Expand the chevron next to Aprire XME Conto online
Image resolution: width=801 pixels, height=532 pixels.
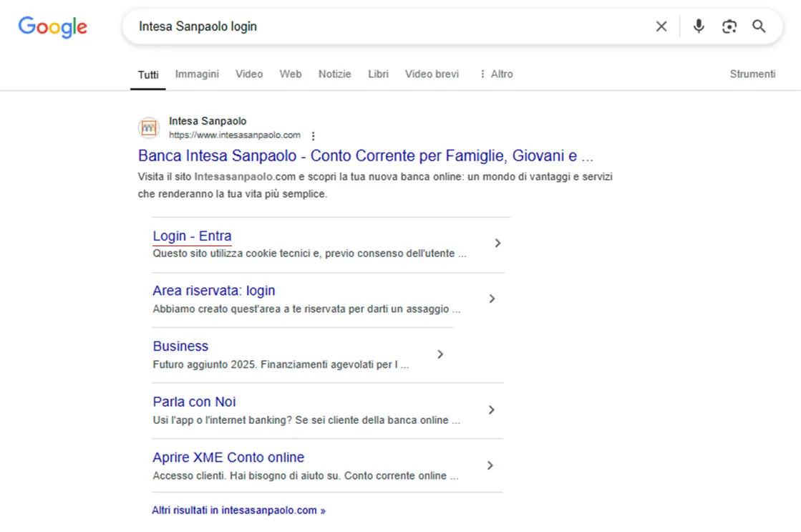click(490, 465)
